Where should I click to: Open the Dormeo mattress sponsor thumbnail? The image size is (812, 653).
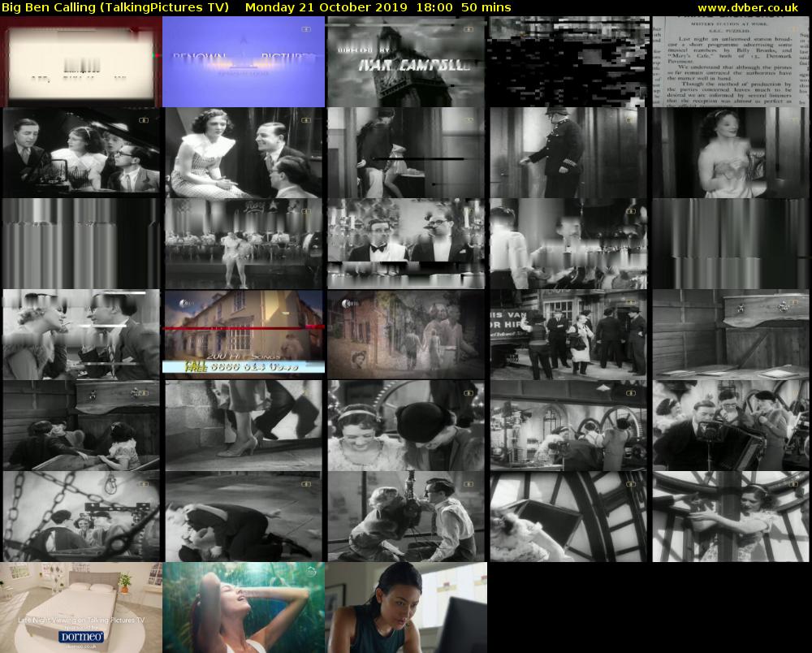tap(81, 608)
